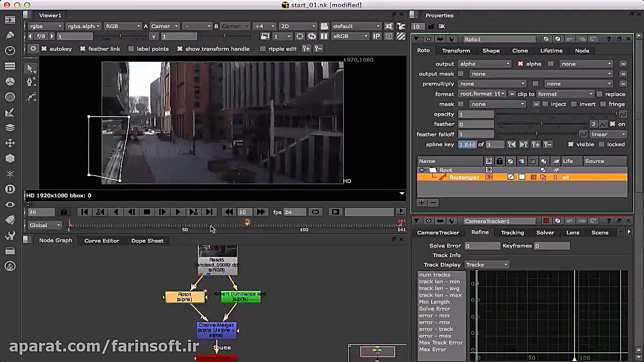This screenshot has height=362, width=644.
Task: Open the sRGB viewer colorspace dropdown
Action: point(351,36)
